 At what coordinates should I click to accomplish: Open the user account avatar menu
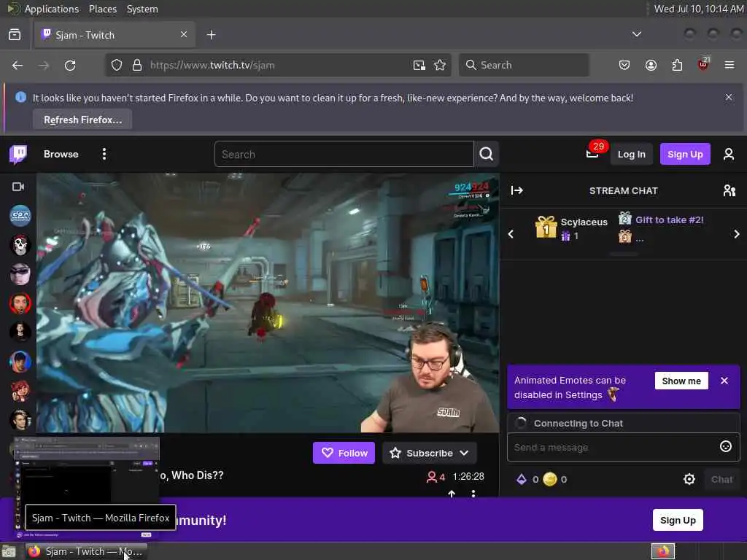729,154
